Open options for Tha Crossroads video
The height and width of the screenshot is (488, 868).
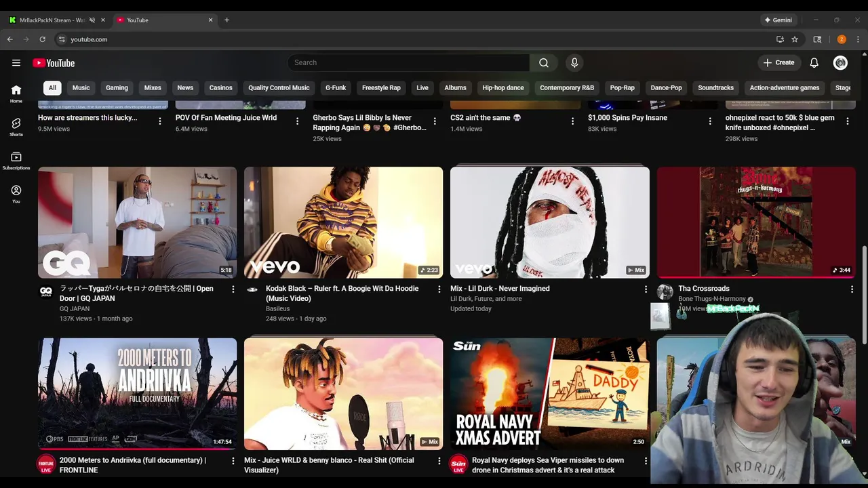[x=852, y=289]
